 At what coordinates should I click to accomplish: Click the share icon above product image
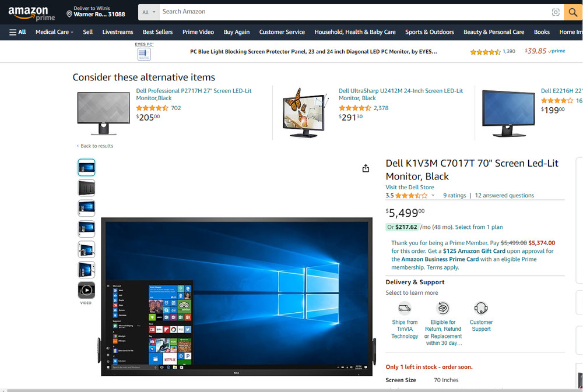(x=366, y=168)
